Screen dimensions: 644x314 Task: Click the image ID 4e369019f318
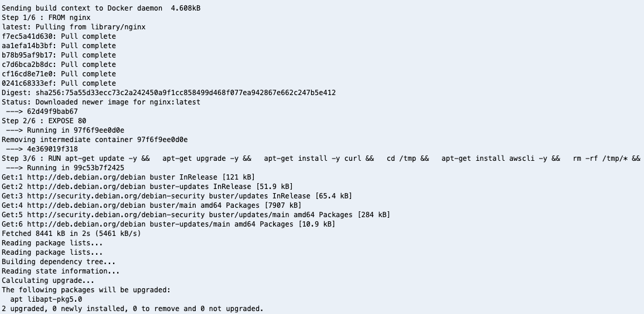tap(52, 149)
